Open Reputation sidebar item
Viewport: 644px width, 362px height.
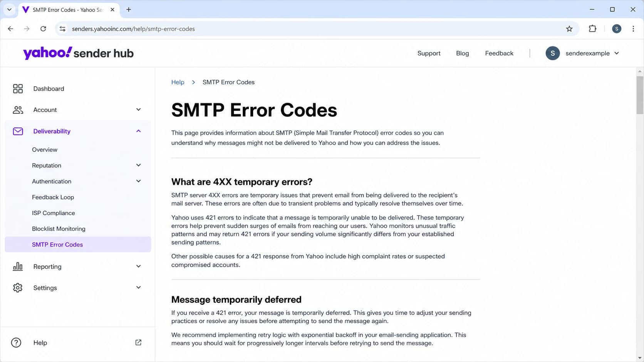tap(47, 165)
